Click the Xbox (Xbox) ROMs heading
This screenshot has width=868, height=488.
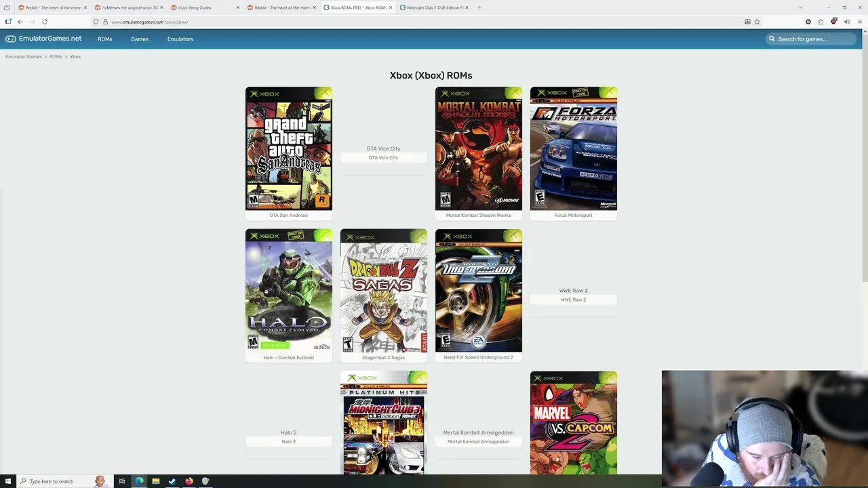431,75
